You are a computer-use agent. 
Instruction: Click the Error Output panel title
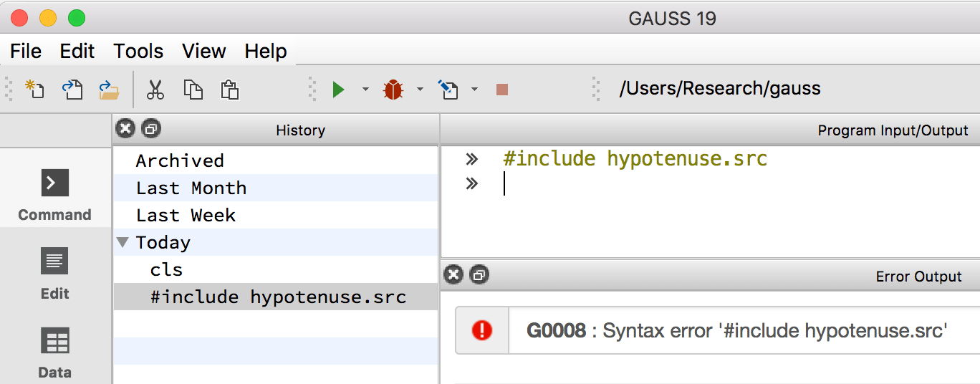point(918,277)
